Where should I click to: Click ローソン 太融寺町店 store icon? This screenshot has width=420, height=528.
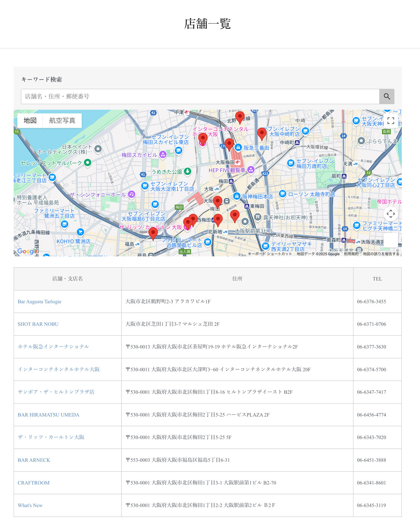(x=282, y=193)
